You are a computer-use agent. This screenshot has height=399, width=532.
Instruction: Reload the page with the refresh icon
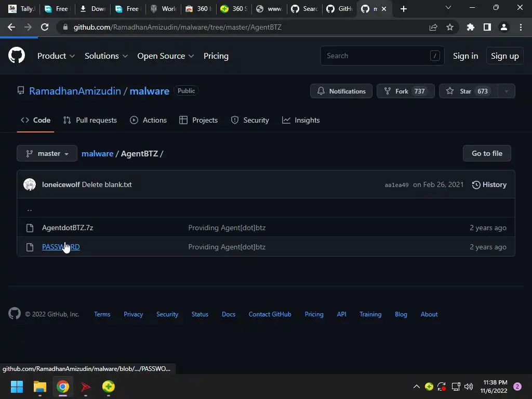45,27
